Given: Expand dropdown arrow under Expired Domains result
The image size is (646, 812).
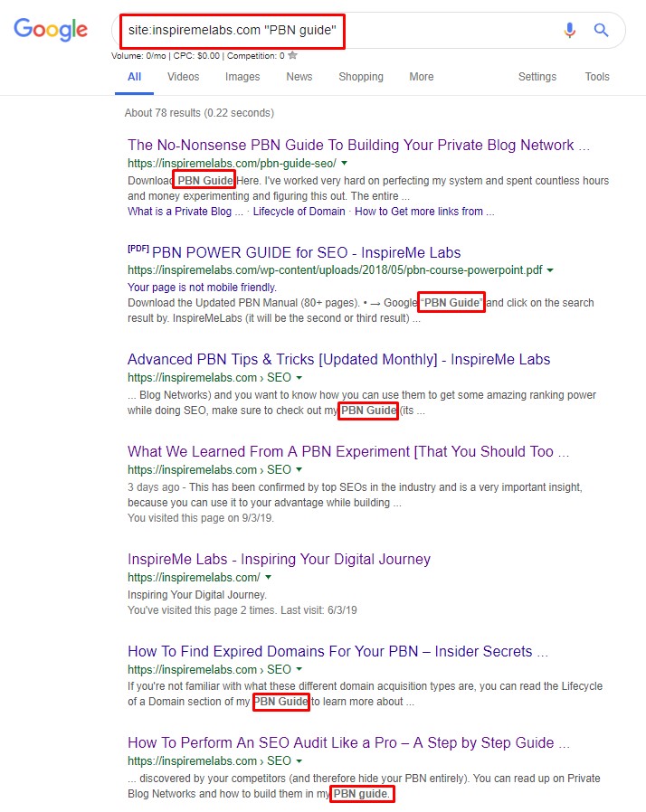Looking at the screenshot, I should (299, 669).
